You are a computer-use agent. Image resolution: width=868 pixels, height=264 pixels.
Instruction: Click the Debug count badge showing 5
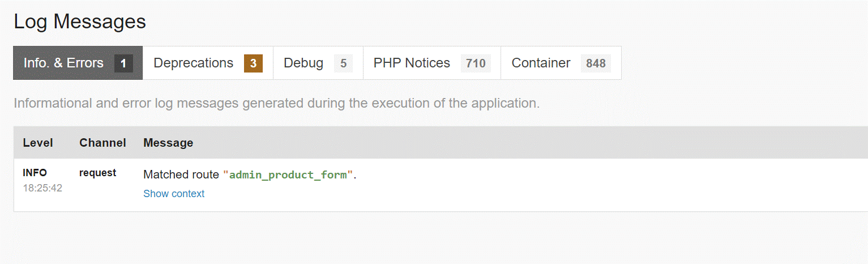pos(343,63)
